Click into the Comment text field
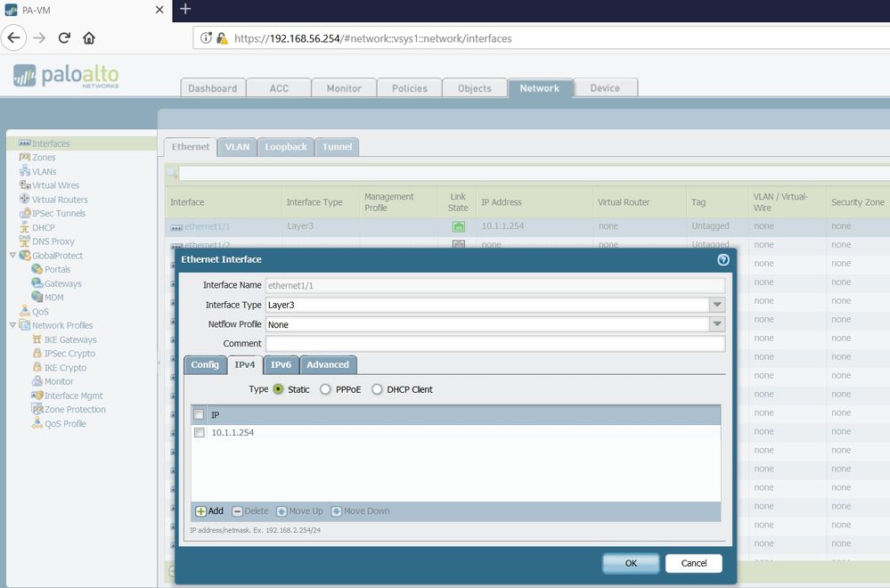Screen dimensions: 890x588 pyautogui.click(x=494, y=344)
